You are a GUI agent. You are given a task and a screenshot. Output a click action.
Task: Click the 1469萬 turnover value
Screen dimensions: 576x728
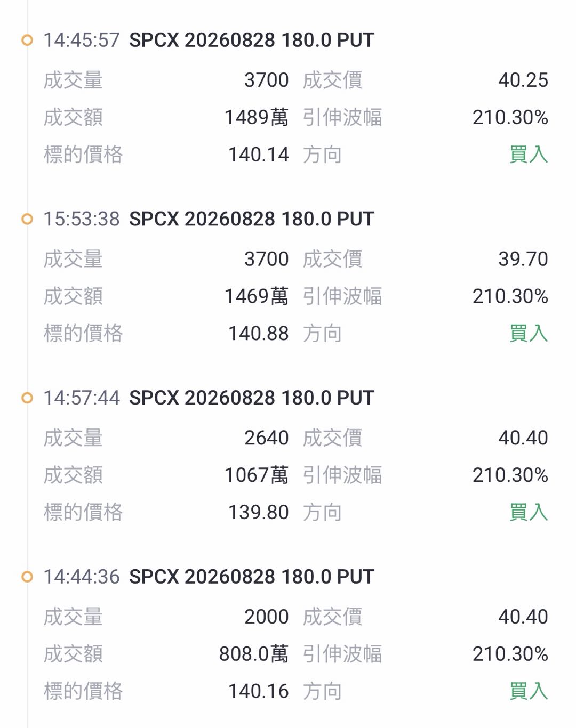click(257, 296)
